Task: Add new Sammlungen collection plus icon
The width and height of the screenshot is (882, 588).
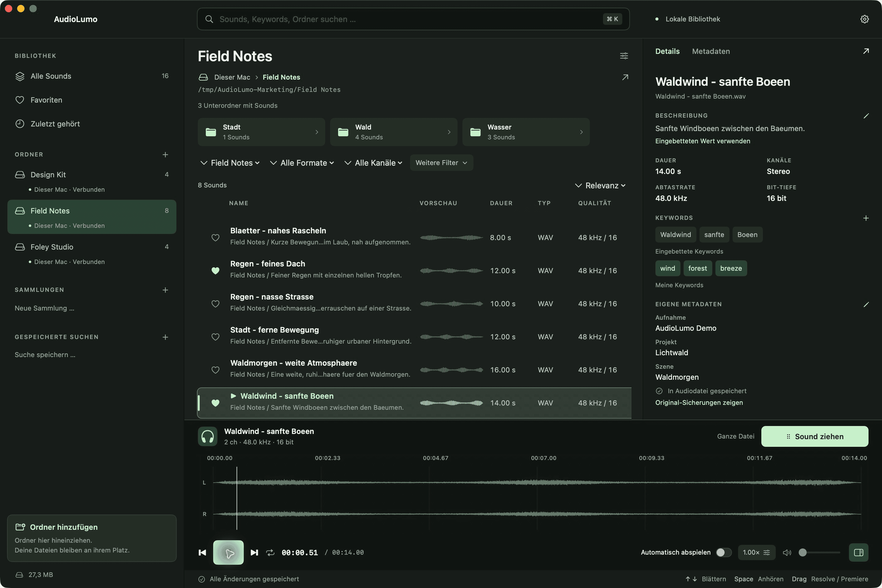Action: coord(165,290)
